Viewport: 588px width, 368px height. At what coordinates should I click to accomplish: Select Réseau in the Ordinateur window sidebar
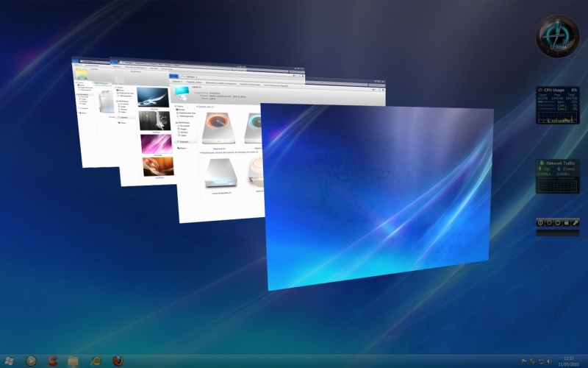182,149
